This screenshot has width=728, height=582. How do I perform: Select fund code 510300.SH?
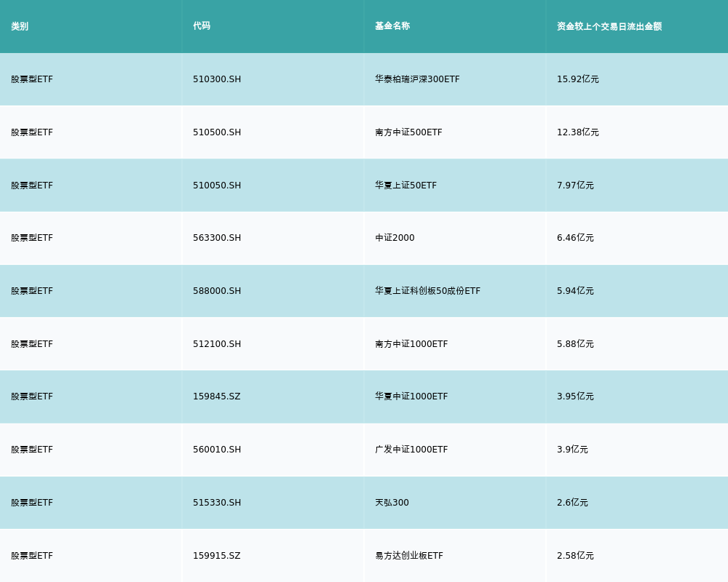[217, 79]
